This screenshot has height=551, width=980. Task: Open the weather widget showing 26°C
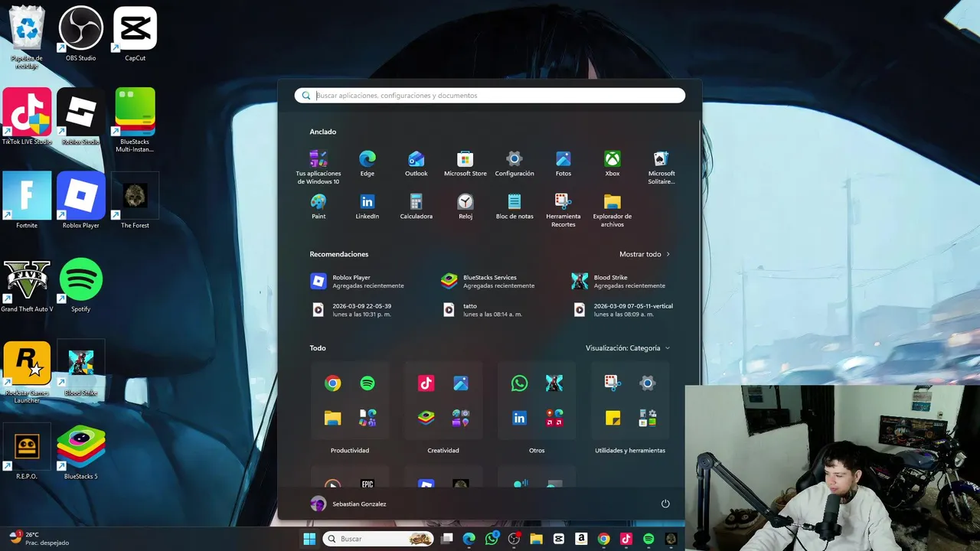pos(40,539)
